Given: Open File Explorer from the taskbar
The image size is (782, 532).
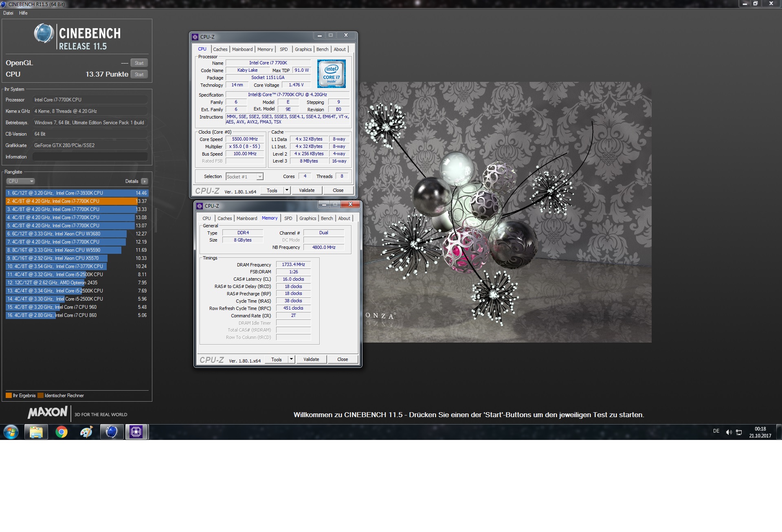Looking at the screenshot, I should tap(36, 432).
